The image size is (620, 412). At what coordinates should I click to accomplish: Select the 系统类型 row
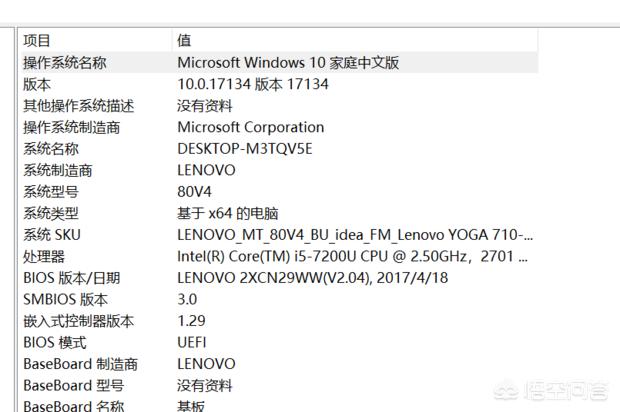click(51, 213)
